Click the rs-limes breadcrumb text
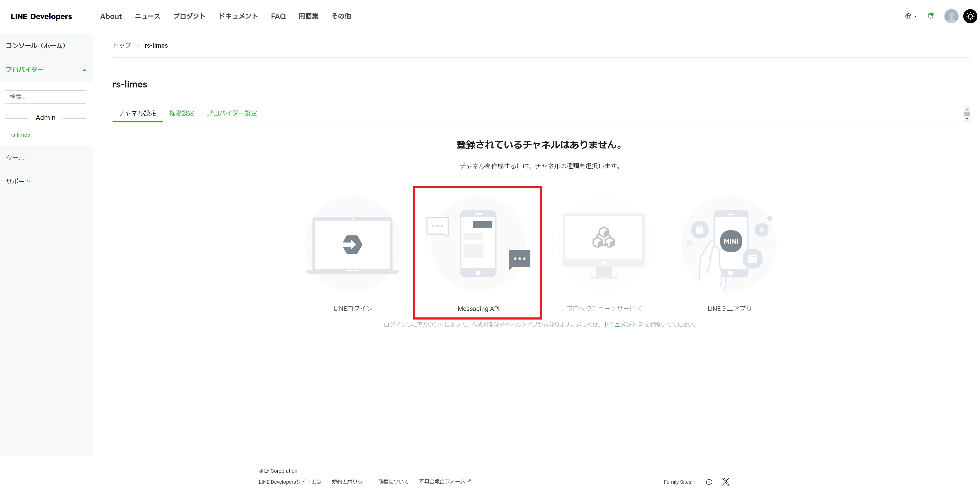The image size is (980, 495). tap(156, 45)
